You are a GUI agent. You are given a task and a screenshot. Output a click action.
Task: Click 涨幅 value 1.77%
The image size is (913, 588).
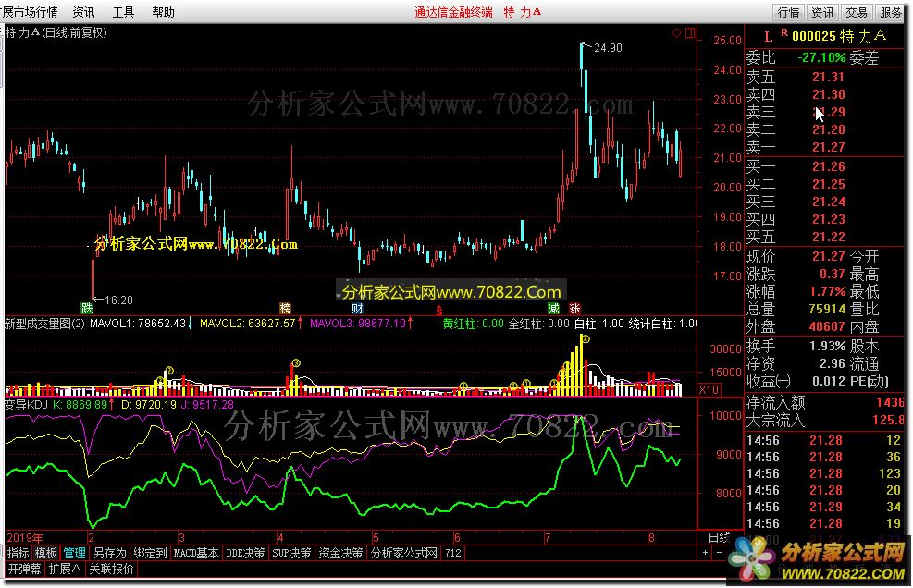[x=827, y=291]
